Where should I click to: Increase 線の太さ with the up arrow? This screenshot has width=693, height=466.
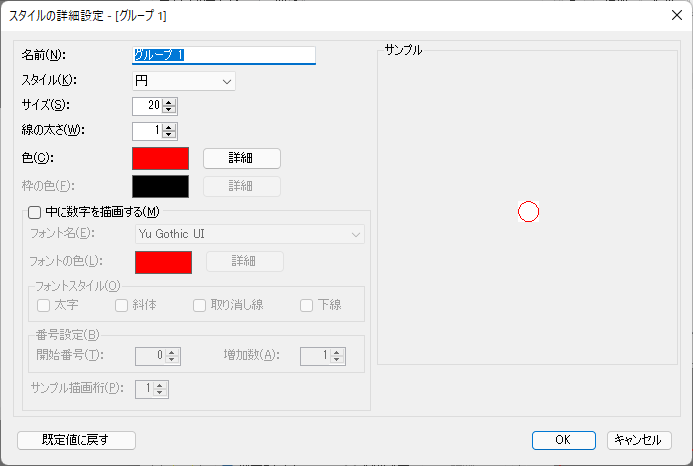click(x=170, y=127)
